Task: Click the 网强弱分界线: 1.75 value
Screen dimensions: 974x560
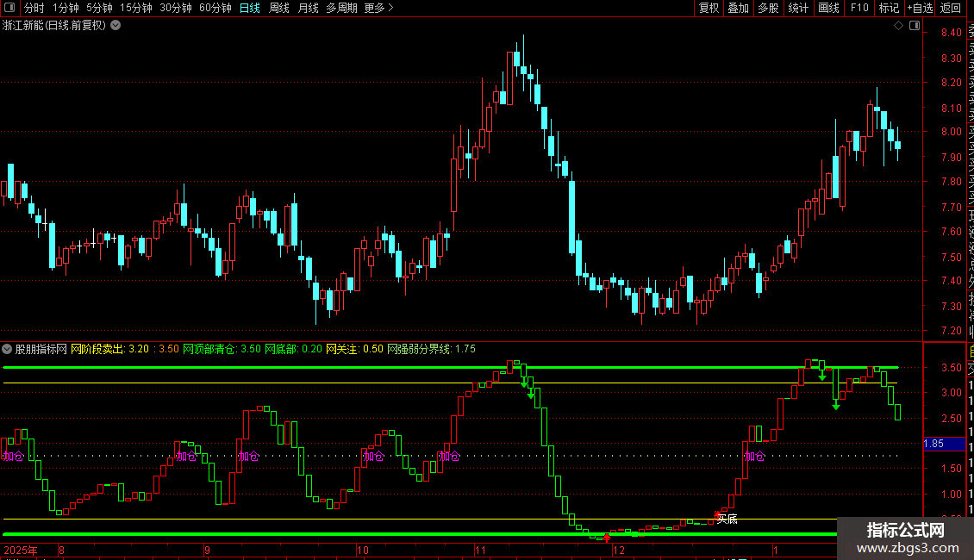Action: pyautogui.click(x=431, y=349)
